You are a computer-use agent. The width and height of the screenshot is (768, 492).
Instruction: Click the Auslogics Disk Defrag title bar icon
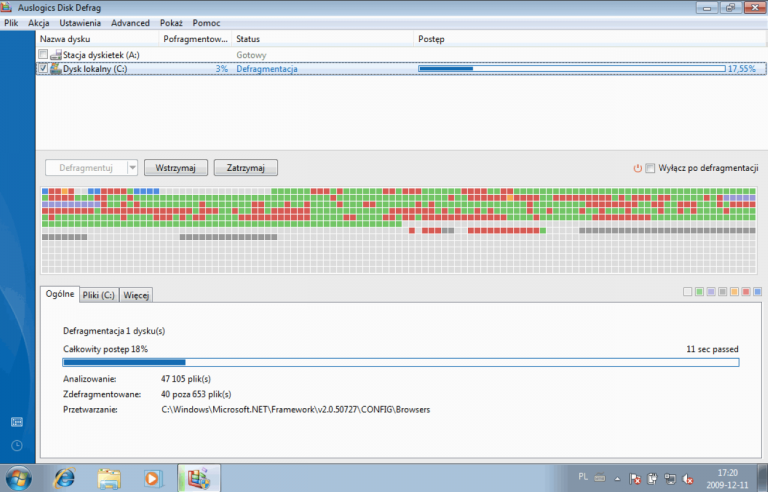click(6, 7)
